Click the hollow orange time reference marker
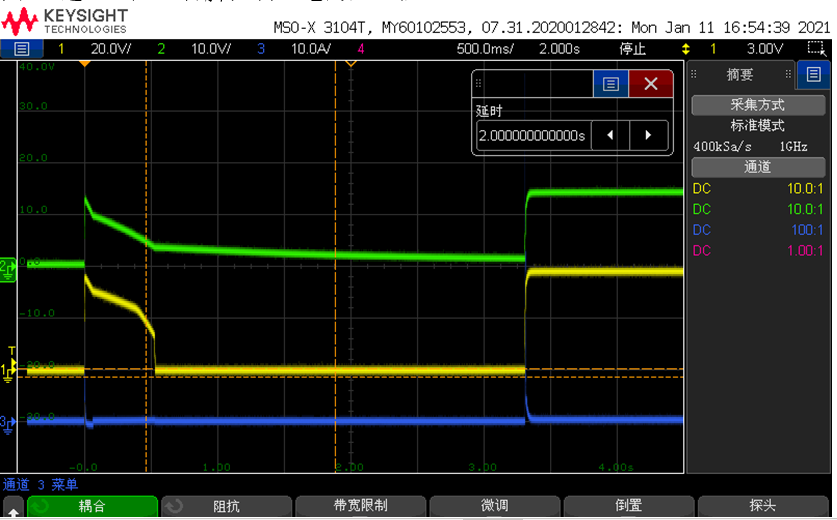This screenshot has width=837, height=520. (x=351, y=64)
